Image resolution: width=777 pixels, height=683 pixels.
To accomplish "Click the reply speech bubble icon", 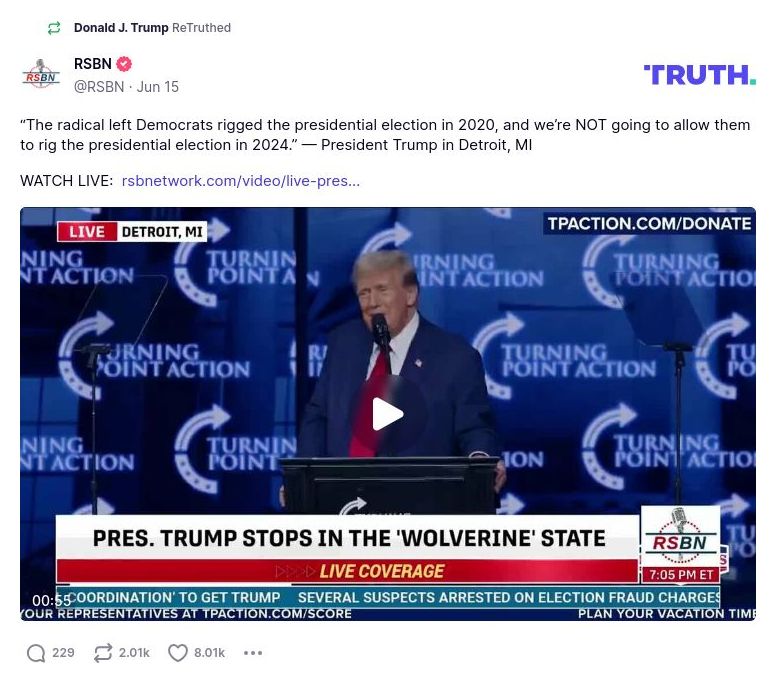I will pyautogui.click(x=36, y=653).
